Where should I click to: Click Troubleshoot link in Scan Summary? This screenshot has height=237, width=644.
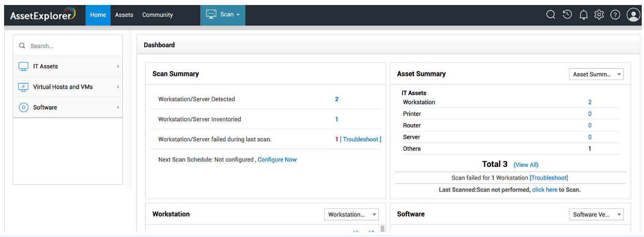361,139
